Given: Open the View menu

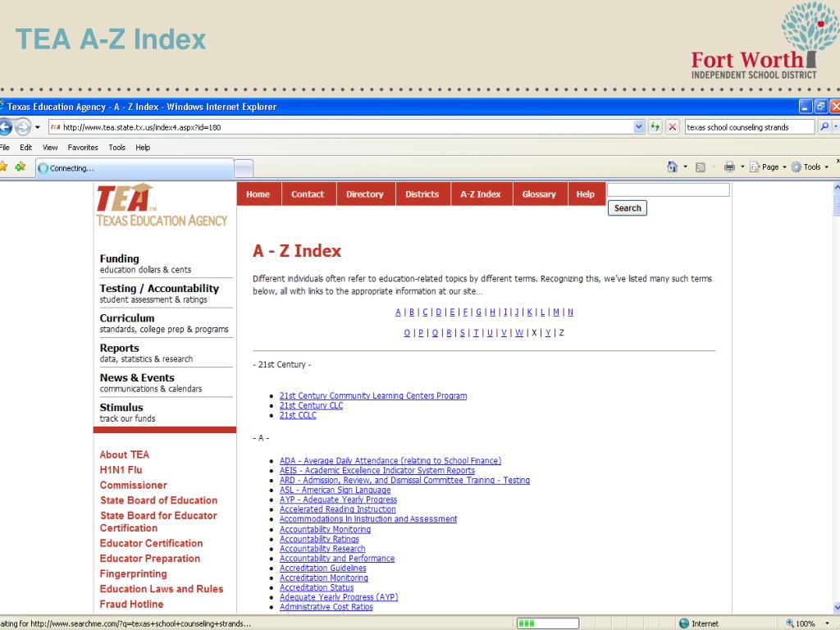Looking at the screenshot, I should click(x=50, y=148).
